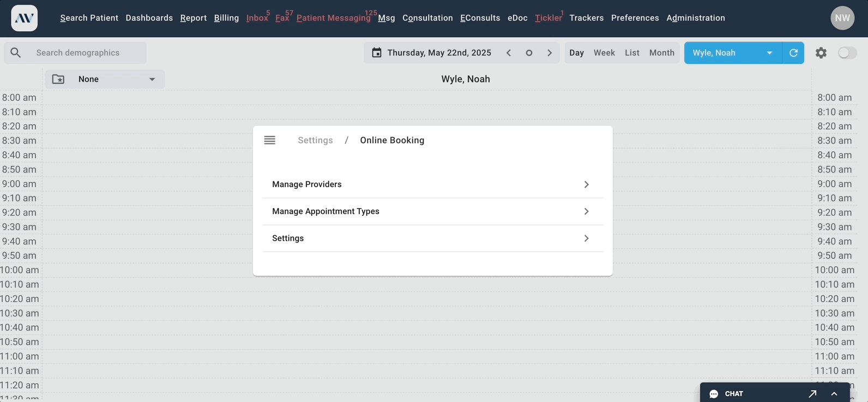Open the NW user avatar menu
The width and height of the screenshot is (868, 402).
(842, 18)
